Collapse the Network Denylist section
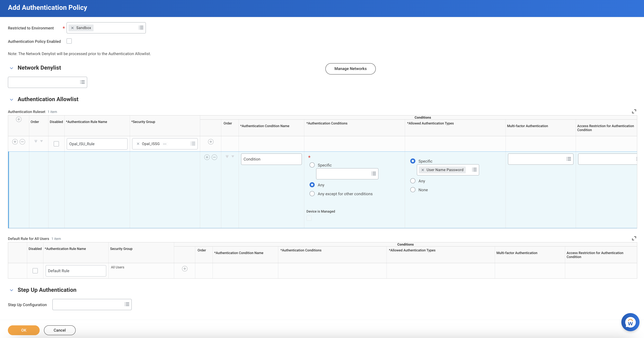 [x=12, y=68]
